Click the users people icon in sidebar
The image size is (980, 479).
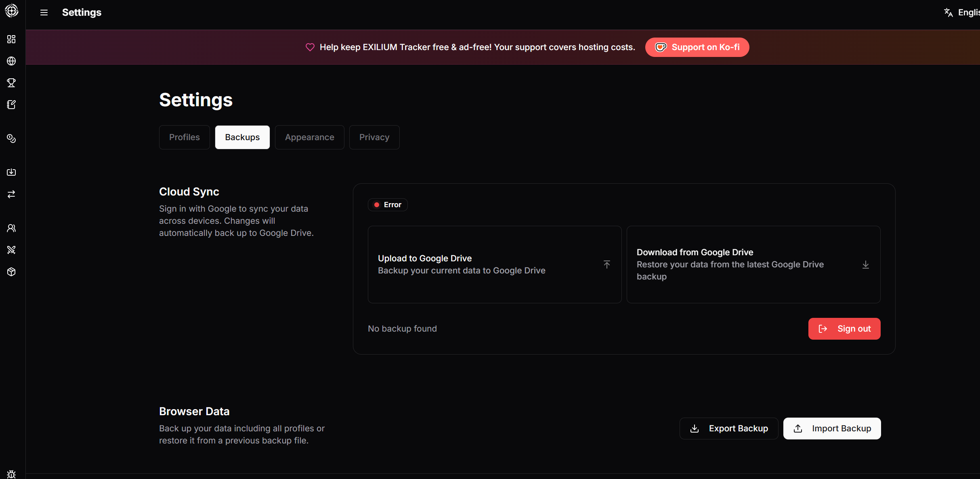point(11,228)
